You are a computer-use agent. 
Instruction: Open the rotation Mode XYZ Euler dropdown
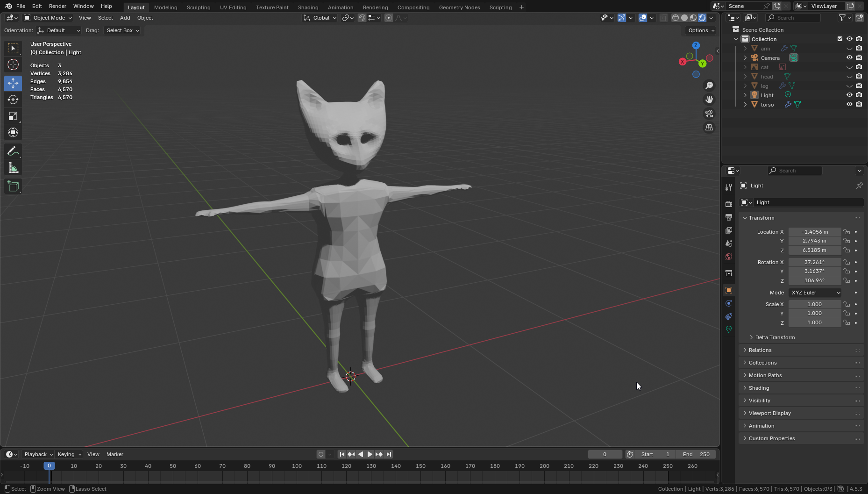(815, 293)
